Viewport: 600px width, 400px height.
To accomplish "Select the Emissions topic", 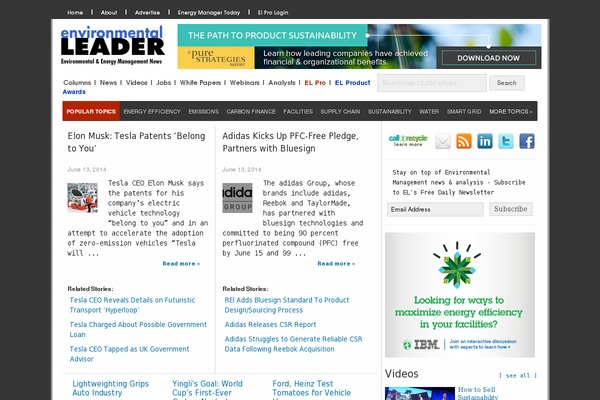I will pos(204,111).
